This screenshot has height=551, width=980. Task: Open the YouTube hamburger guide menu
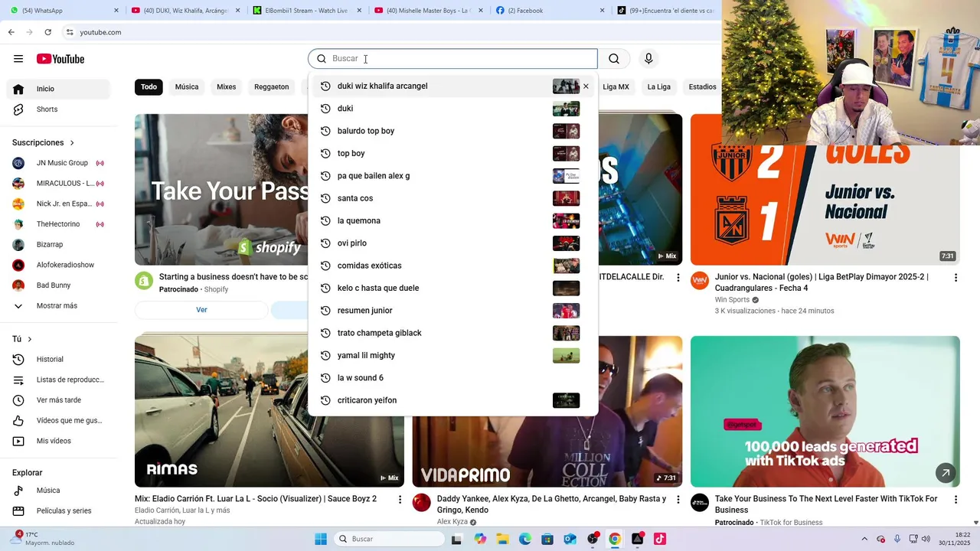(18, 59)
